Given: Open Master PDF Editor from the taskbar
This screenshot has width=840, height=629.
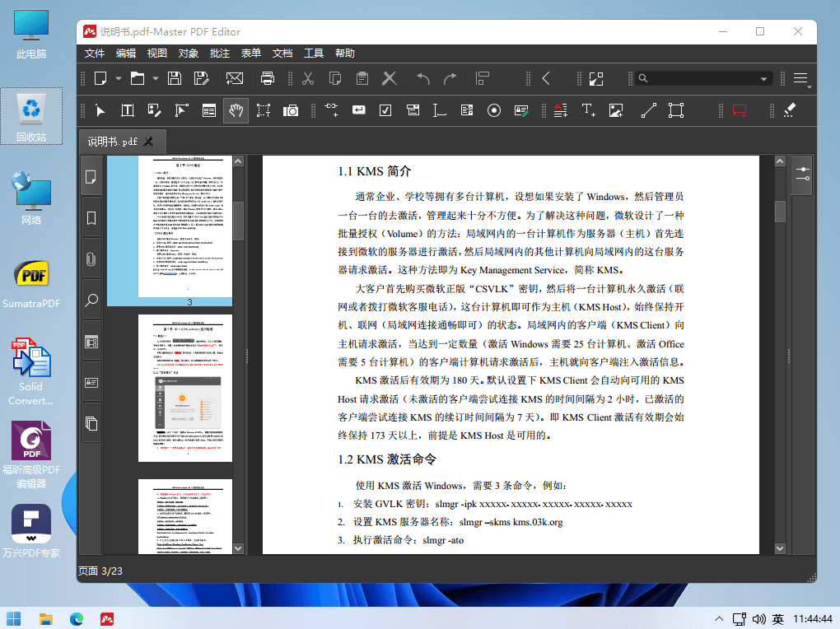Looking at the screenshot, I should [107, 619].
